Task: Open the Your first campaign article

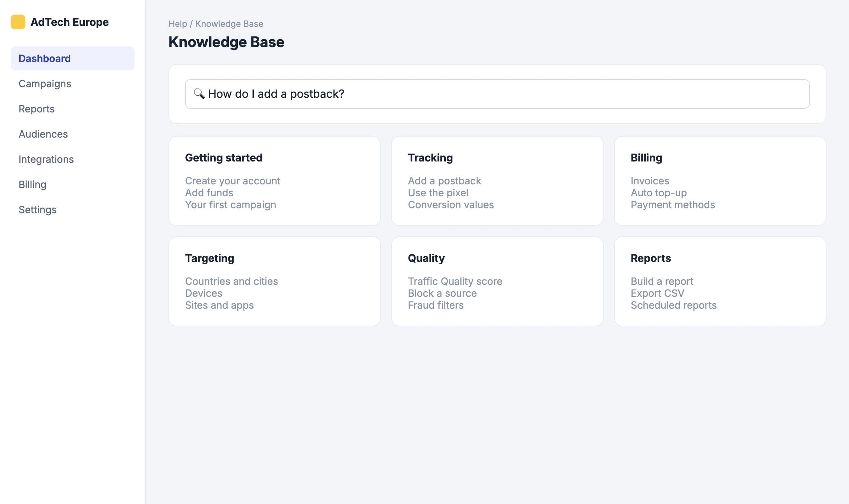Action: click(x=230, y=205)
